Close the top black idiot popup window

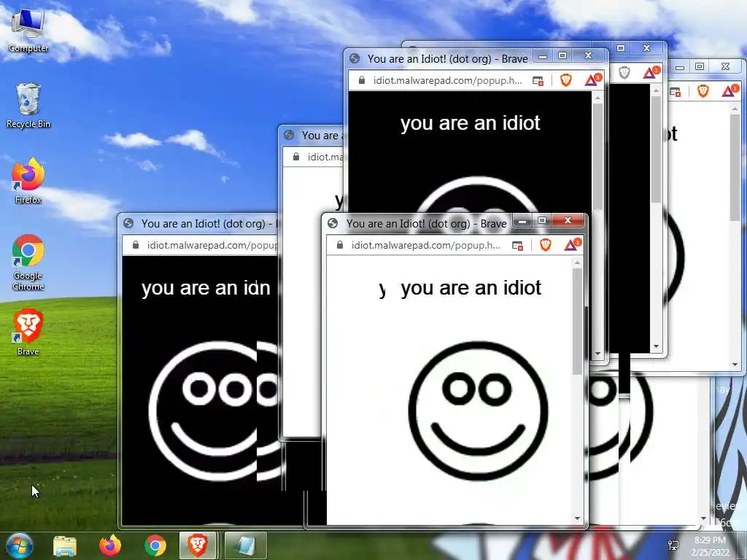click(589, 55)
